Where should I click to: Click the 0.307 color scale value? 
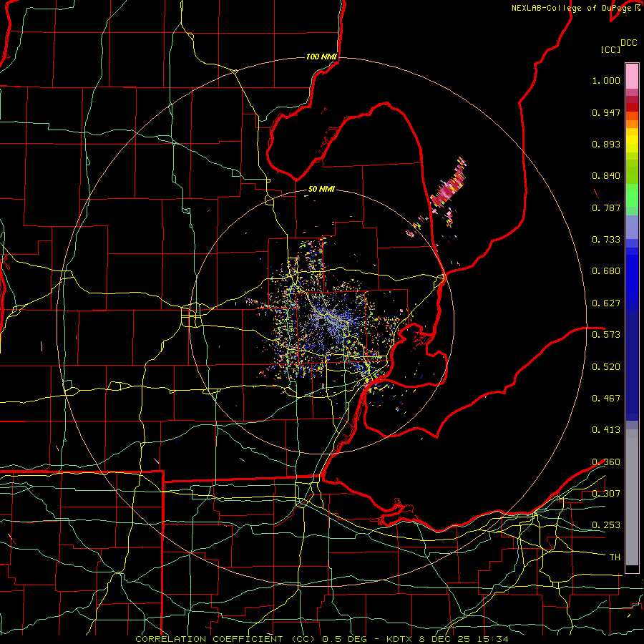pyautogui.click(x=606, y=494)
